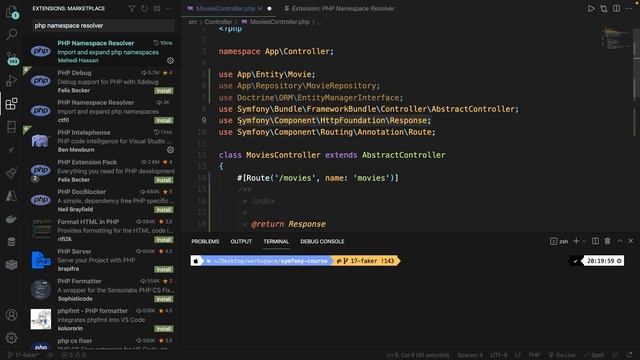Go to line via Ln 9 cursor position
The width and height of the screenshot is (640, 360).
pyautogui.click(x=418, y=355)
